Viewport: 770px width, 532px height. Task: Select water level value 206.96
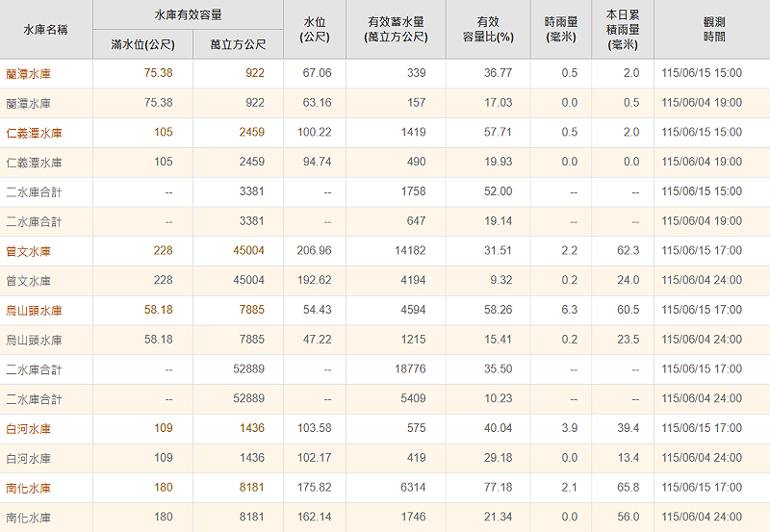tap(315, 250)
